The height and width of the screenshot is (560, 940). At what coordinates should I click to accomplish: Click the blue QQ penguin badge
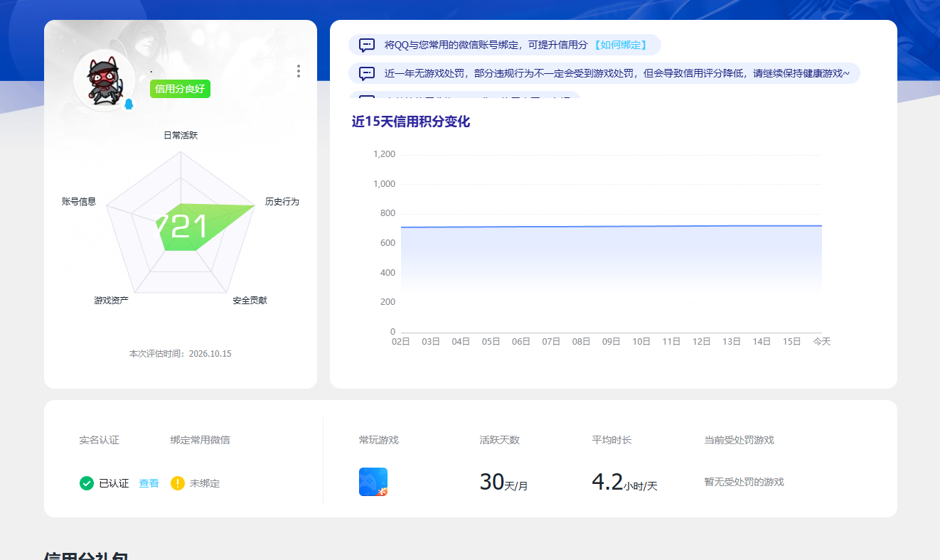pos(129,104)
